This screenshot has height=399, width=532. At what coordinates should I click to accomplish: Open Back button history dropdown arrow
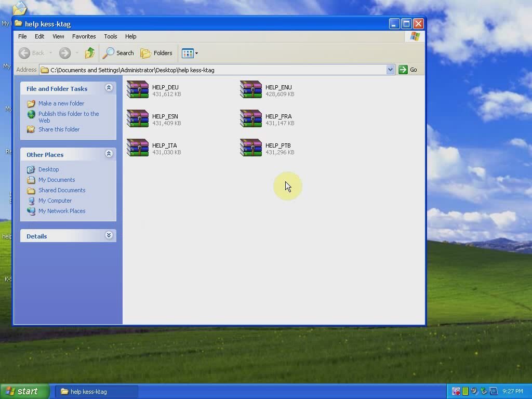click(x=50, y=53)
